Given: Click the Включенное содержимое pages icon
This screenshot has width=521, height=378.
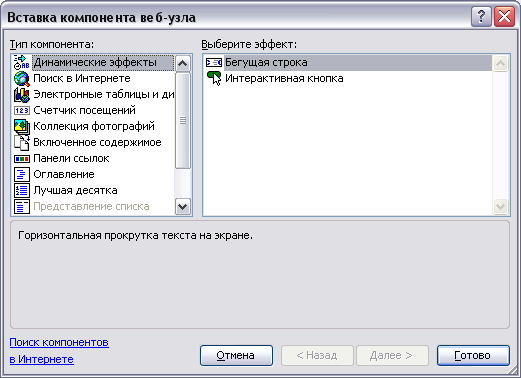Looking at the screenshot, I should click(x=22, y=143).
